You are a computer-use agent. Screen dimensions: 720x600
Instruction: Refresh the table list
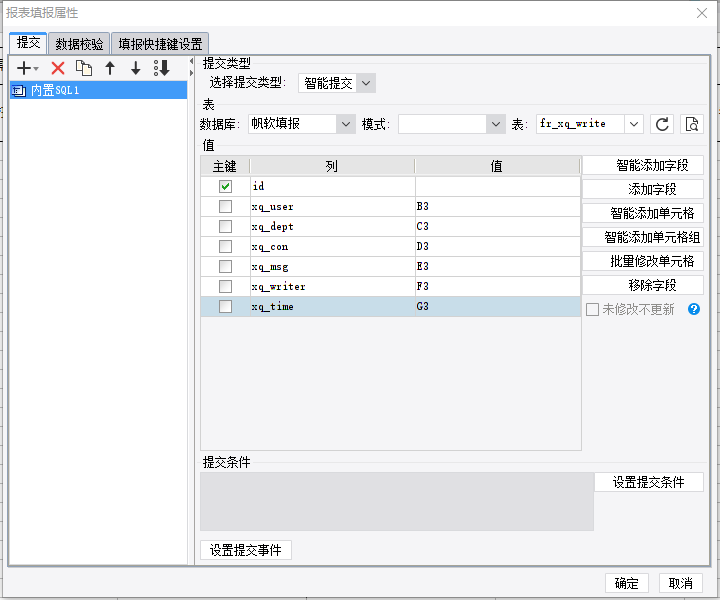(662, 124)
